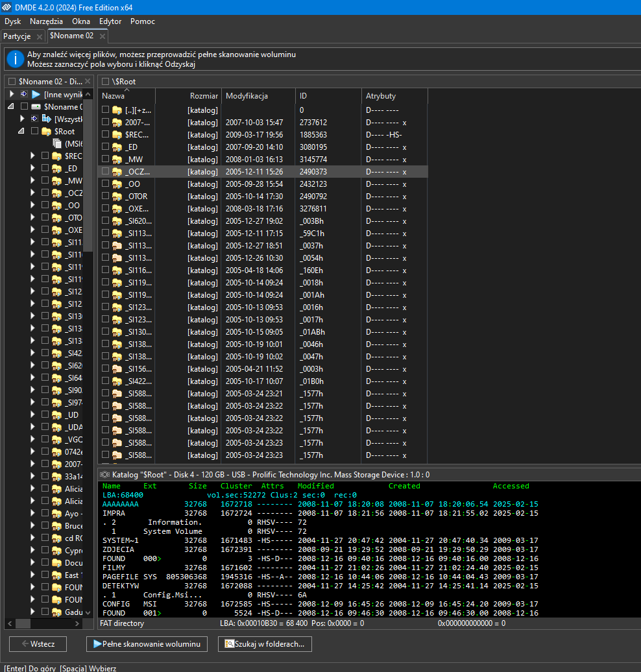Open the Dysk menu
Viewport: 641px width, 672px height.
click(12, 21)
